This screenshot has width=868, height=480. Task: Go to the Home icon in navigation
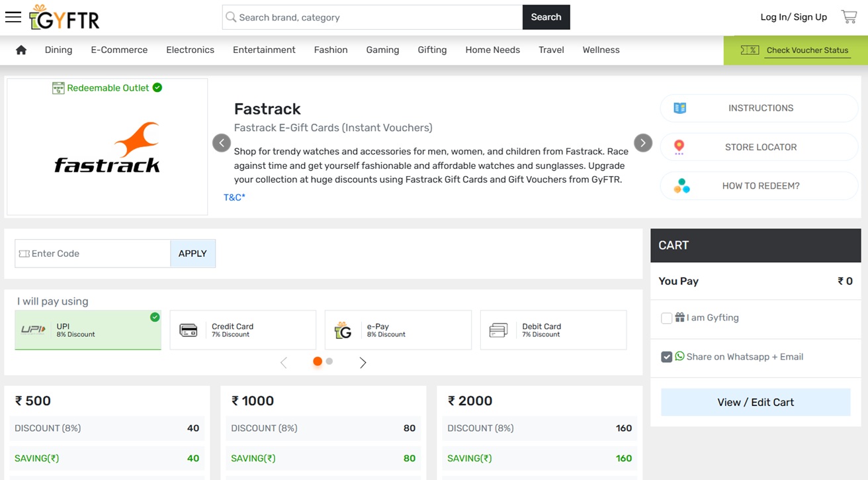point(21,50)
